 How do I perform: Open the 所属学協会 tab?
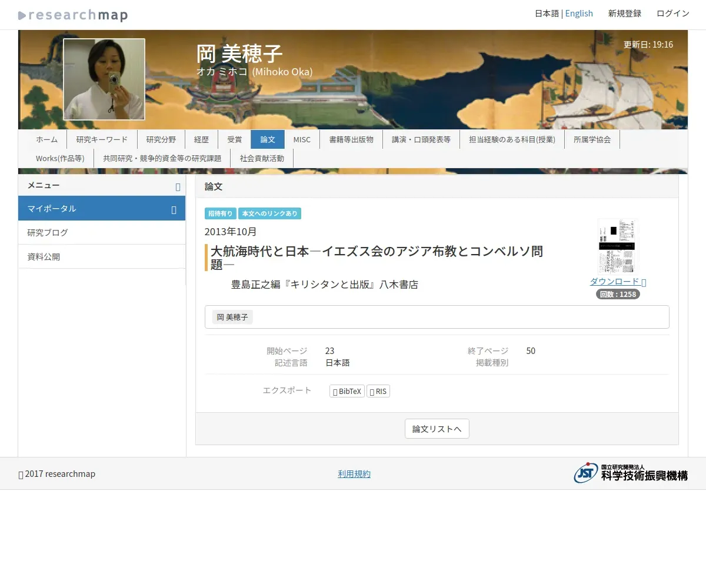[x=592, y=139]
